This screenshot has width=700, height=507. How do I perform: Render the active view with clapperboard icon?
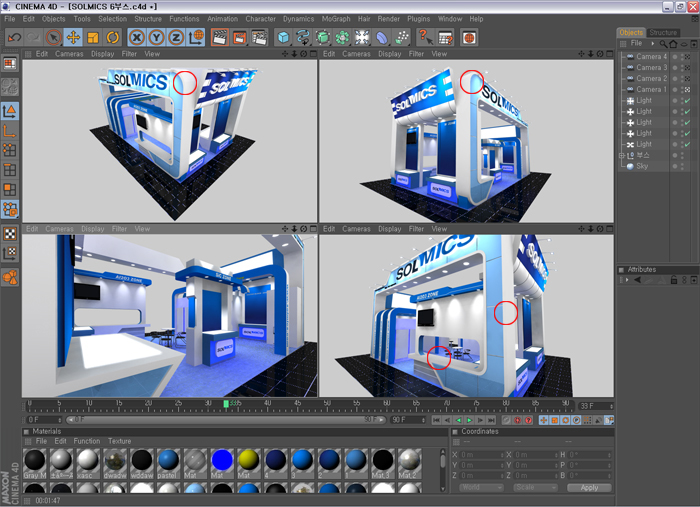(220, 37)
